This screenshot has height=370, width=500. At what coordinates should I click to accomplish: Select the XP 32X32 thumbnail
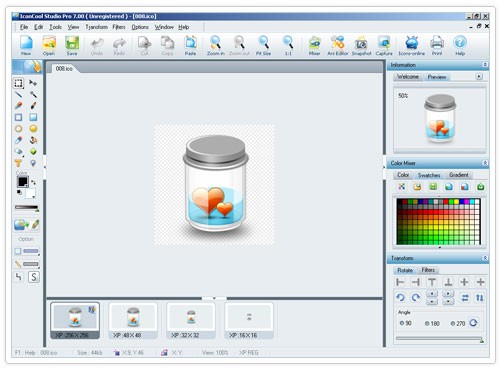191,321
